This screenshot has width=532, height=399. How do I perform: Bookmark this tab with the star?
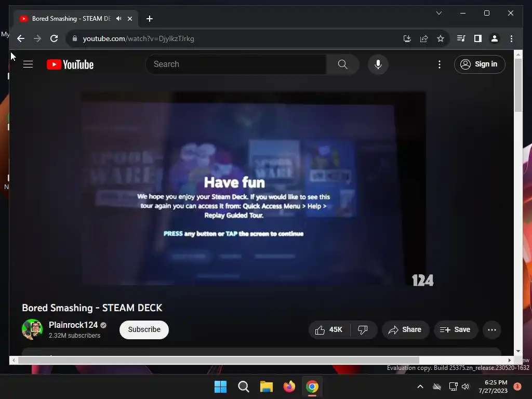[x=441, y=38]
